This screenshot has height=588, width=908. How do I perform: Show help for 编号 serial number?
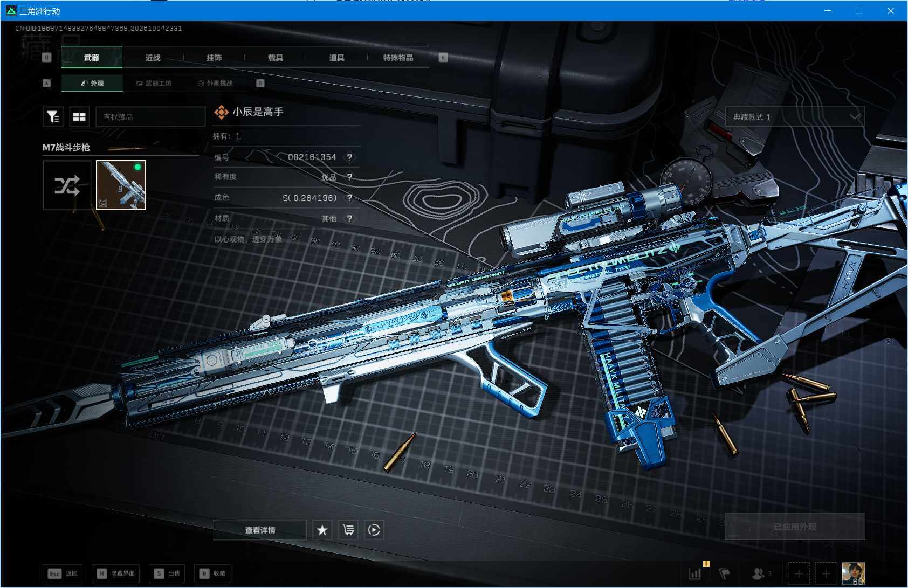(x=350, y=157)
